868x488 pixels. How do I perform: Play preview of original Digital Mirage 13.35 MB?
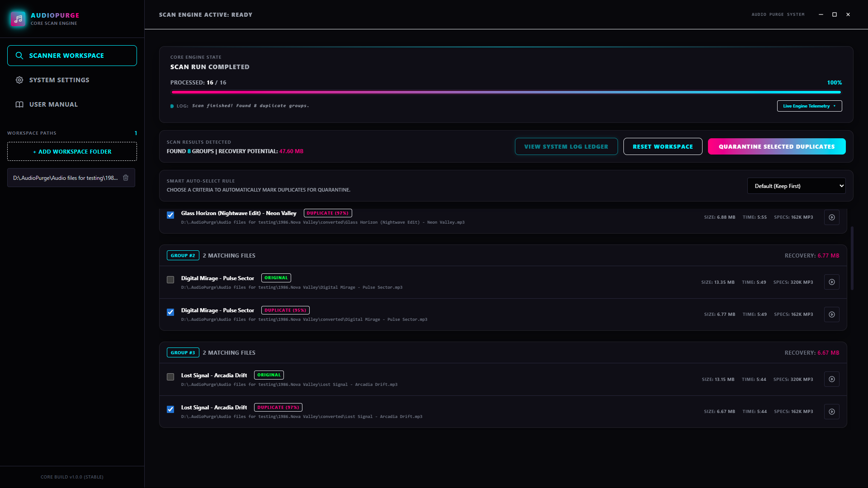point(832,282)
